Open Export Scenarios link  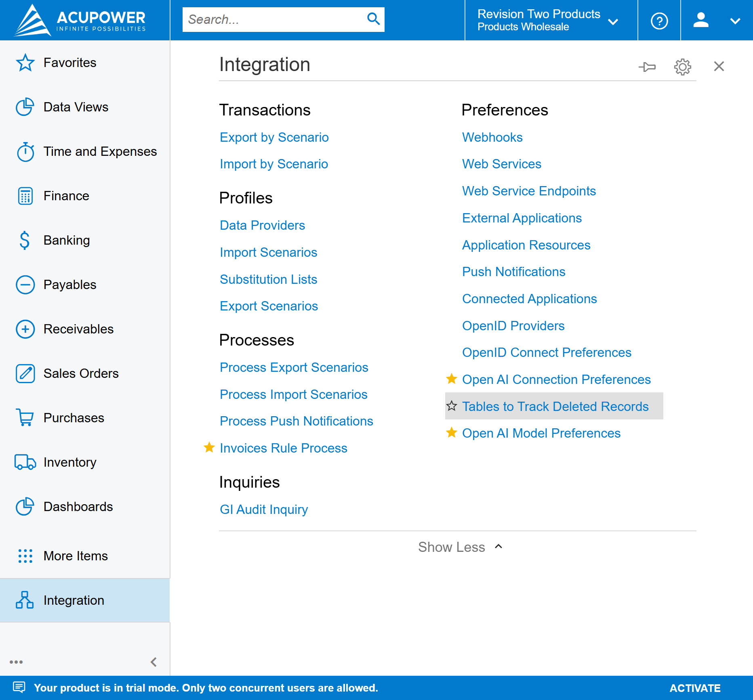tap(269, 306)
